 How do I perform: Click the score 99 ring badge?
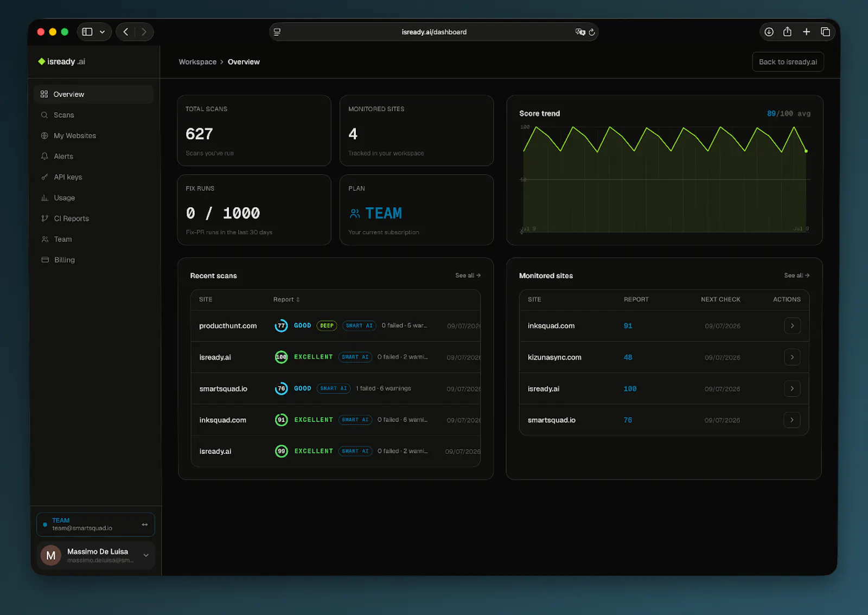coord(281,451)
